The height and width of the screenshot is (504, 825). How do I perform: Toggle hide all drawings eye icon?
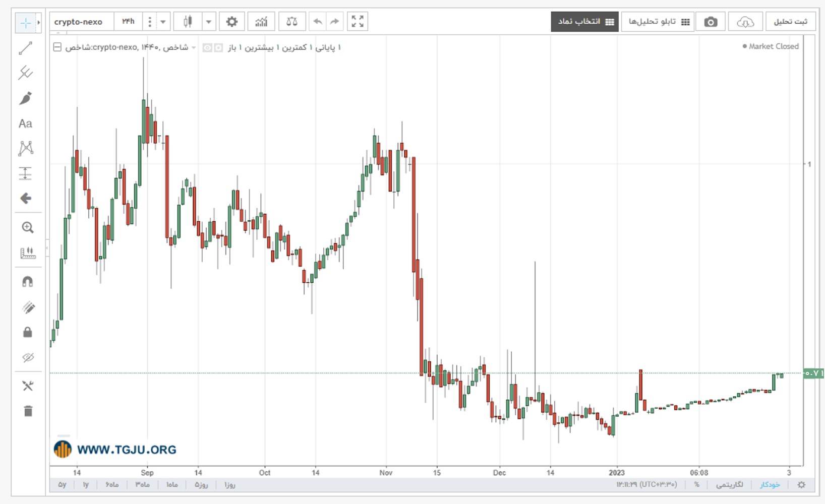(28, 357)
